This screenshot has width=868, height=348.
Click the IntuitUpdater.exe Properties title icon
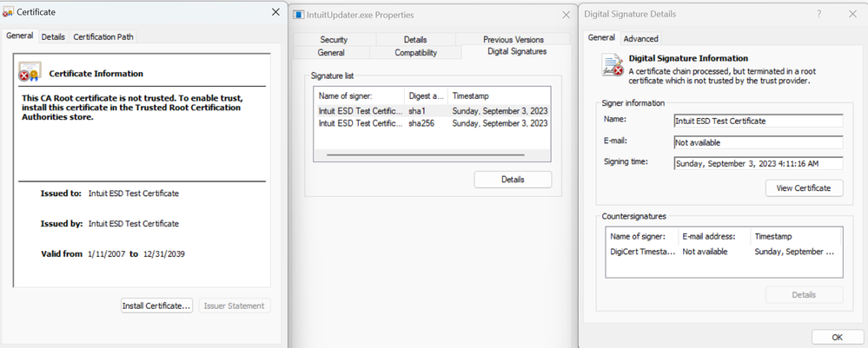[x=299, y=15]
